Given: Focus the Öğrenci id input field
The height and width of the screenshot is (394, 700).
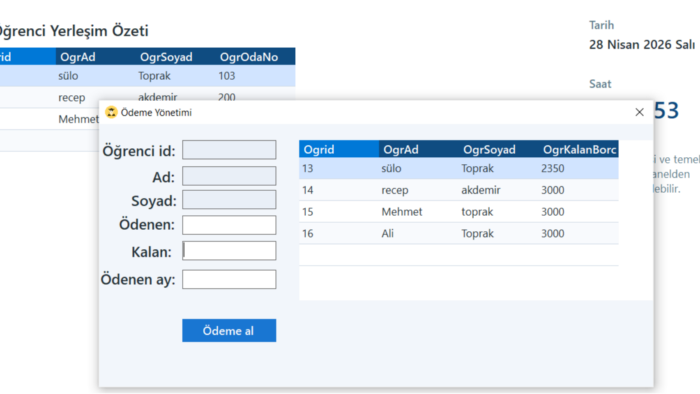Looking at the screenshot, I should pyautogui.click(x=229, y=150).
